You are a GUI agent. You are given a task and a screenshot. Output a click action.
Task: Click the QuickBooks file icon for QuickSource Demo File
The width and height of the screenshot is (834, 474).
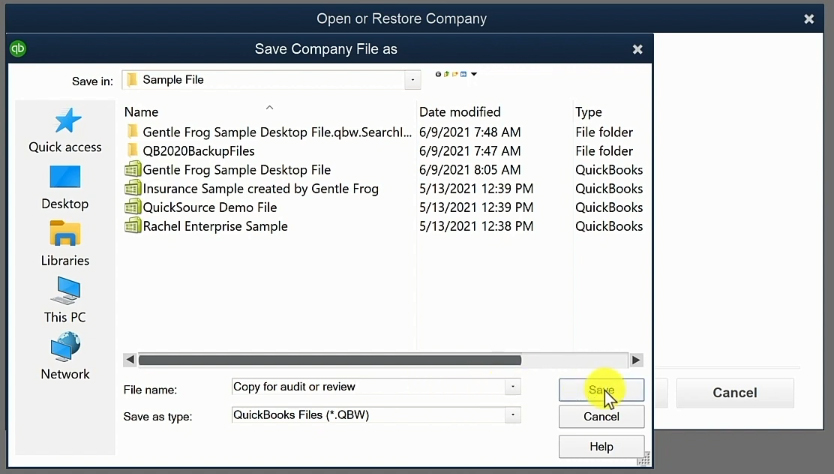pyautogui.click(x=133, y=207)
